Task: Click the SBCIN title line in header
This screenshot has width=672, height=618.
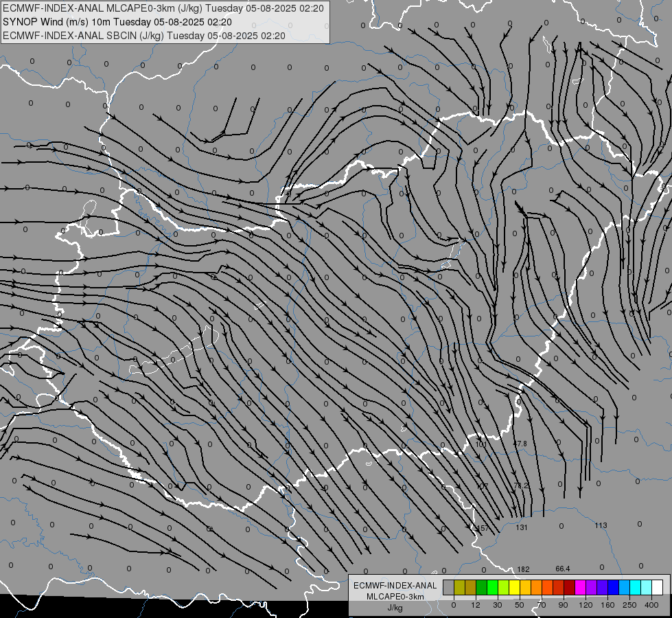Action: point(143,36)
